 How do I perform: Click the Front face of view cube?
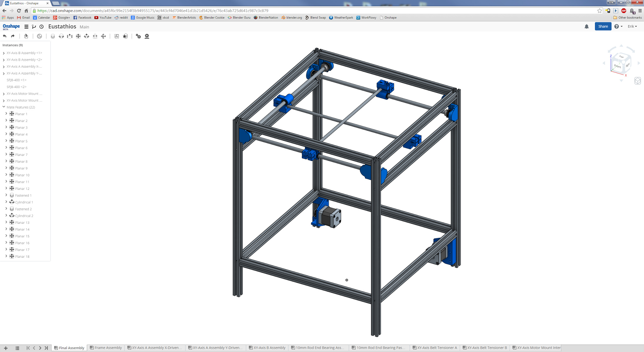pyautogui.click(x=617, y=66)
